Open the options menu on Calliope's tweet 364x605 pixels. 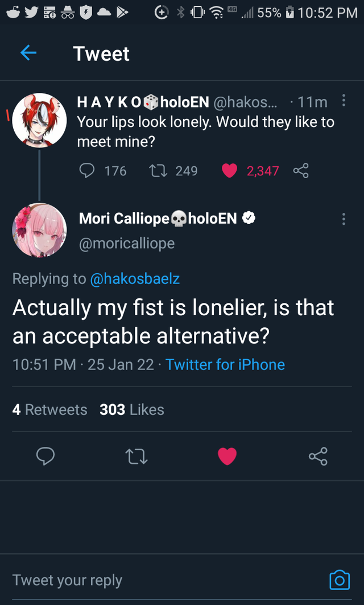tap(344, 219)
